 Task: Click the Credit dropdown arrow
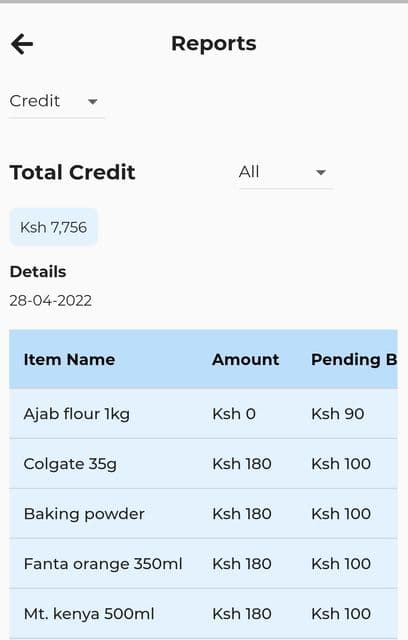click(x=93, y=102)
